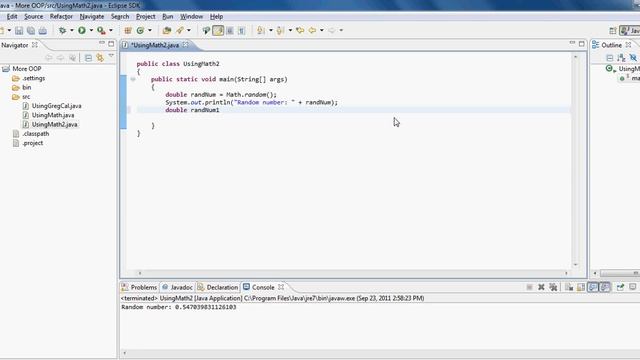Click the Debug bug icon

click(x=62, y=30)
